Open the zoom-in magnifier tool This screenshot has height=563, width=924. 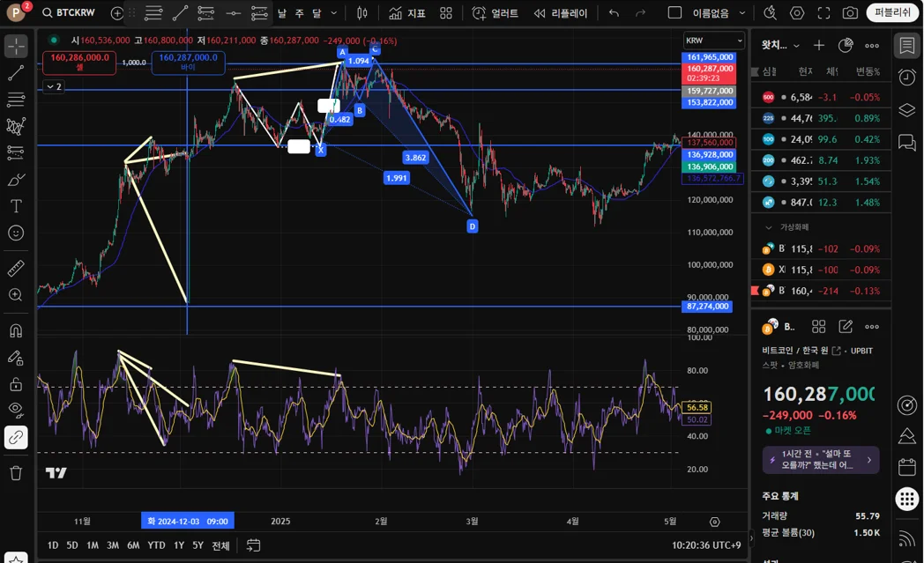[x=16, y=295]
